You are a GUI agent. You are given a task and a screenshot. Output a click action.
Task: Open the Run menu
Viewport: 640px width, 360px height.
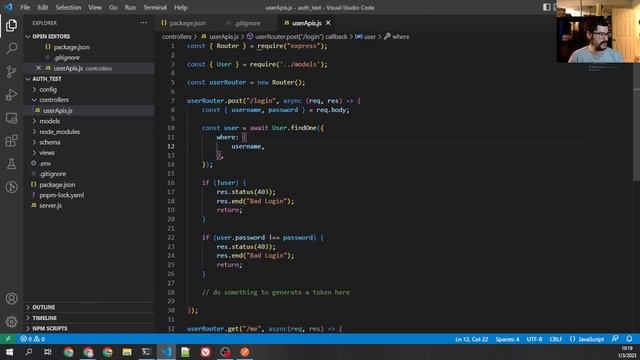(x=130, y=7)
